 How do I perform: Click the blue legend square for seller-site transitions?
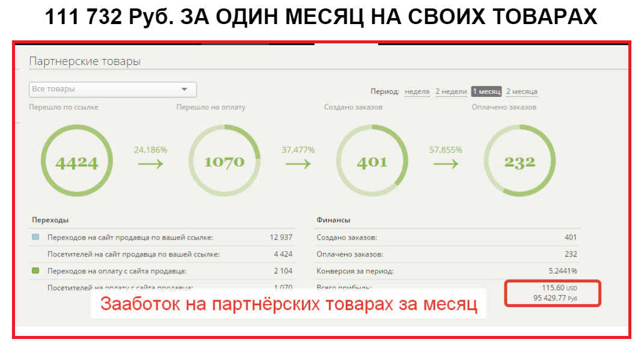(35, 237)
